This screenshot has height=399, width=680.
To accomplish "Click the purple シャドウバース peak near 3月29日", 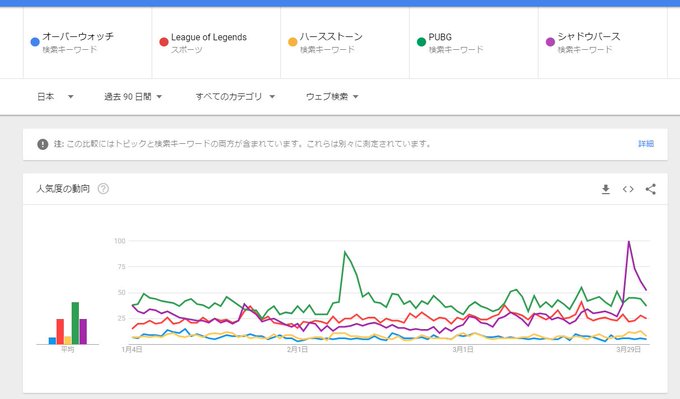I will (x=628, y=242).
